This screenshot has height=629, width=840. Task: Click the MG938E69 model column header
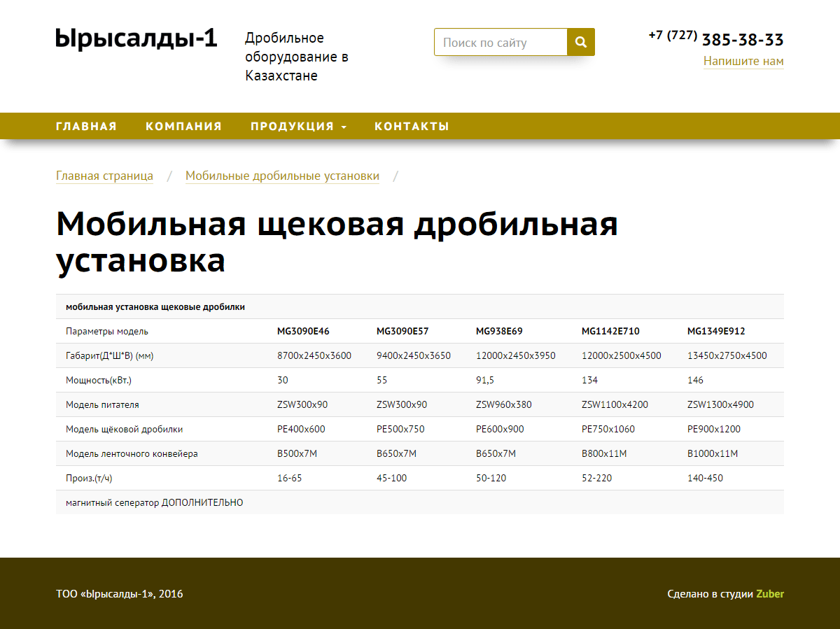click(x=499, y=331)
